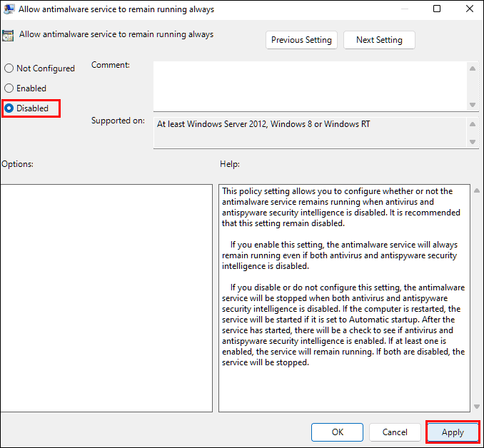This screenshot has height=448, width=484.
Task: Click inside the empty Options pane
Action: click(x=106, y=298)
